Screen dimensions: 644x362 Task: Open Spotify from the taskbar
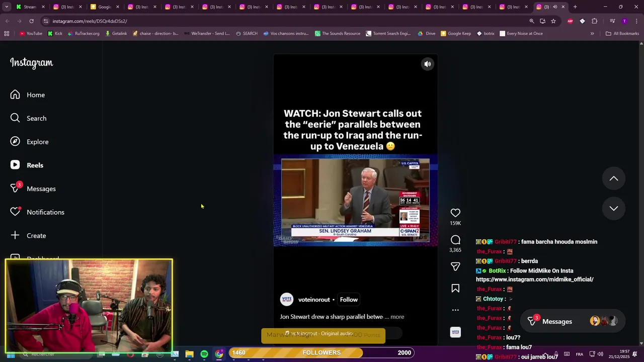click(x=204, y=354)
